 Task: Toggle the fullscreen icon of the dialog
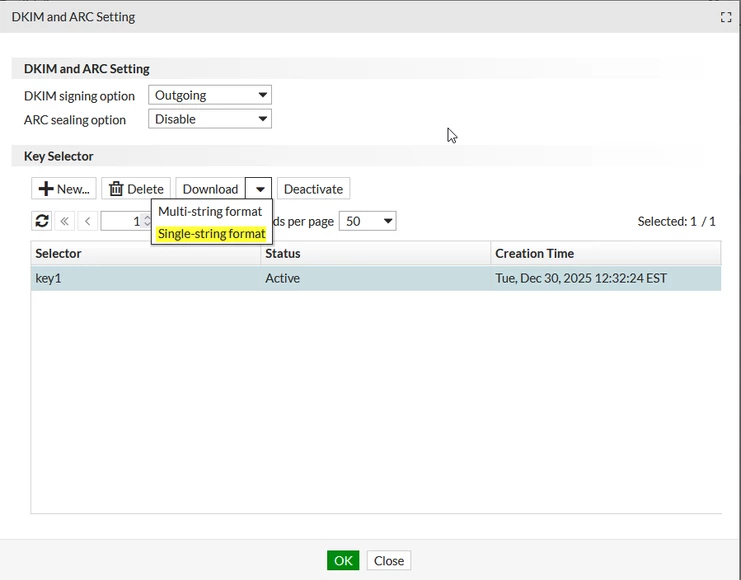(726, 17)
